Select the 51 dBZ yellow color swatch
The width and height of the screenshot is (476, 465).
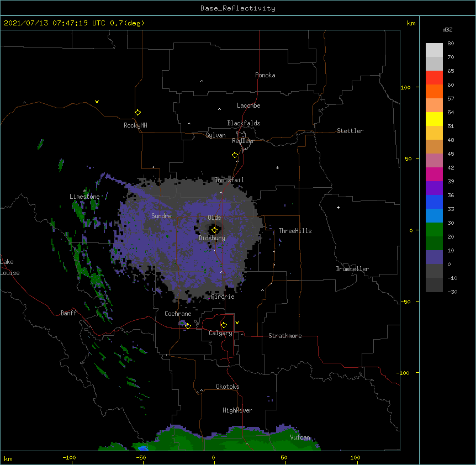click(434, 119)
